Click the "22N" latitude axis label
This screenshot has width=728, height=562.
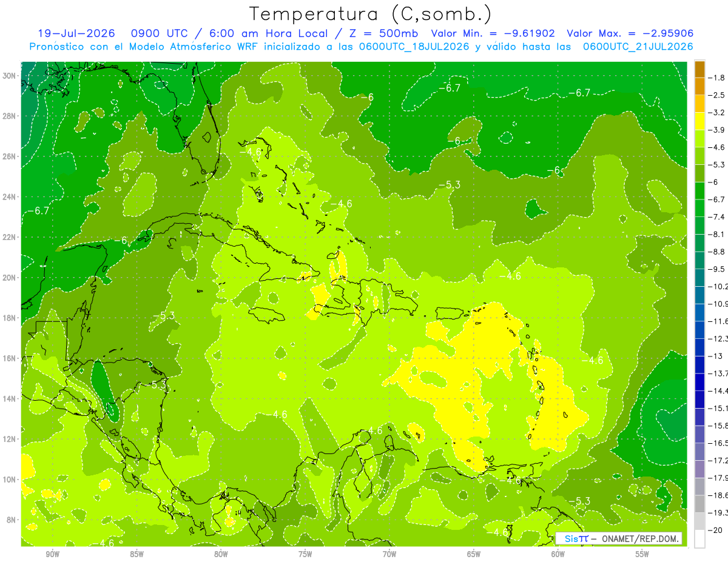9,237
